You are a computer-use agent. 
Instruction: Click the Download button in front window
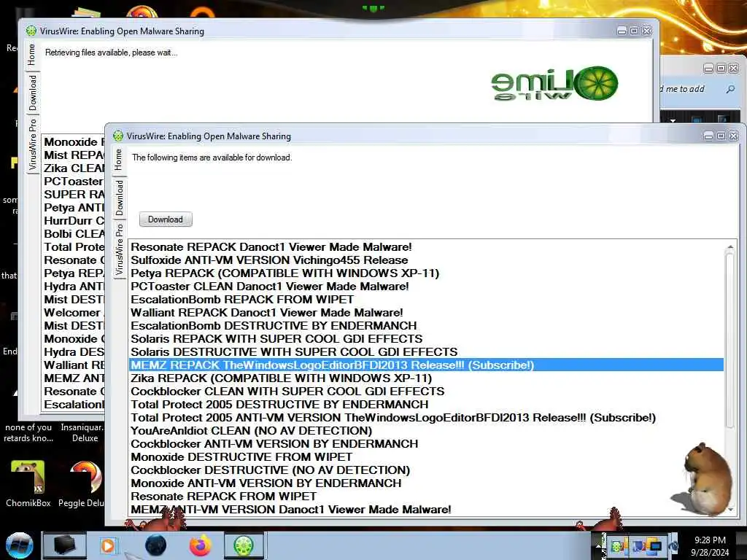[166, 219]
